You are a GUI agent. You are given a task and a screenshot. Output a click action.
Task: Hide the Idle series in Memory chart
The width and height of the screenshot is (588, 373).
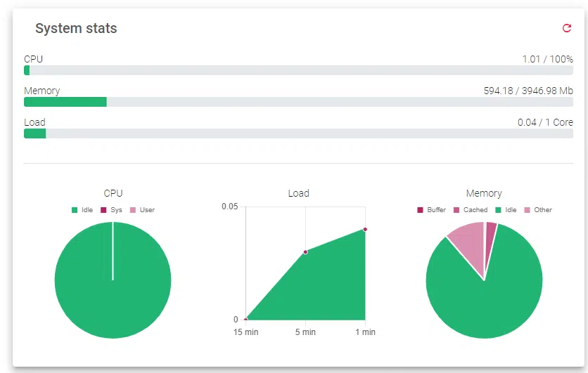point(505,210)
